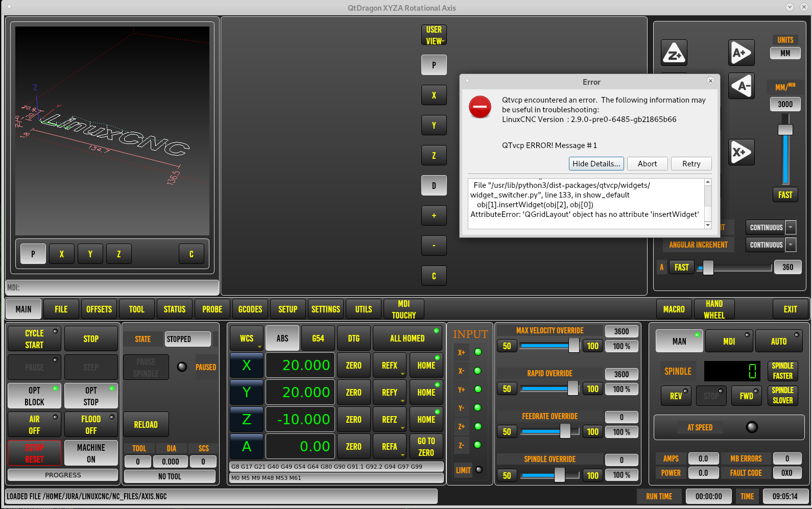
Task: Open the GCODES tab
Action: click(250, 309)
